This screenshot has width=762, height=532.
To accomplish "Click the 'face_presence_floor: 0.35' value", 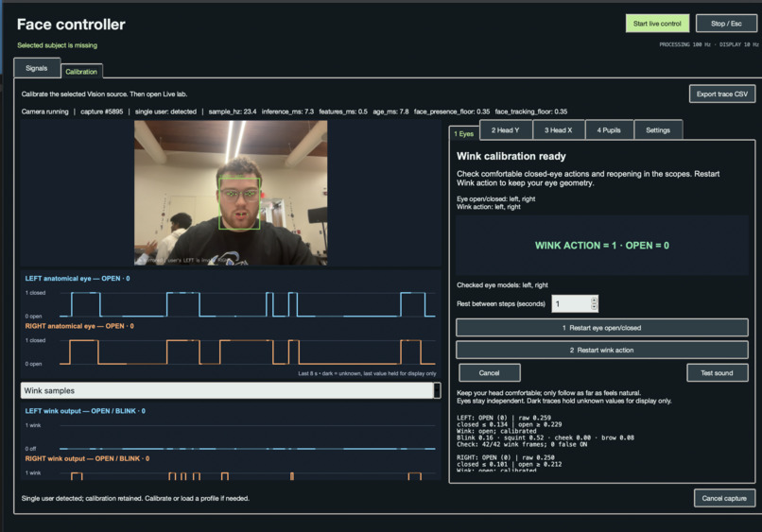I will tap(452, 112).
